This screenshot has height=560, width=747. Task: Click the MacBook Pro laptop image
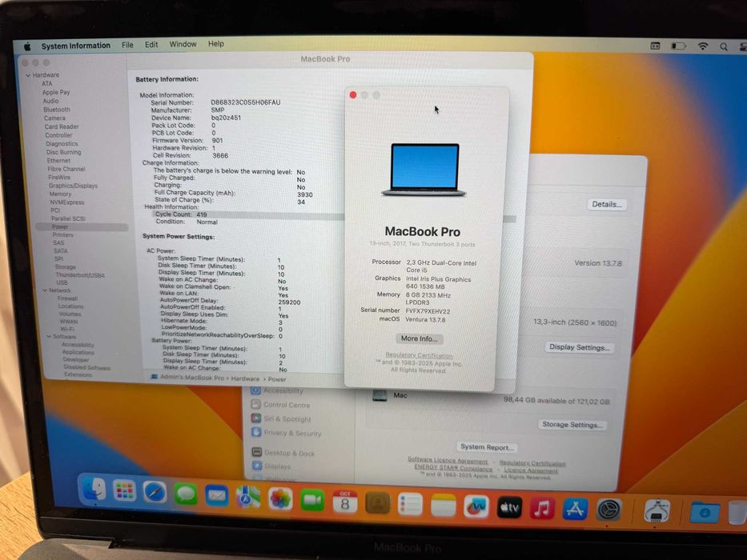point(424,170)
